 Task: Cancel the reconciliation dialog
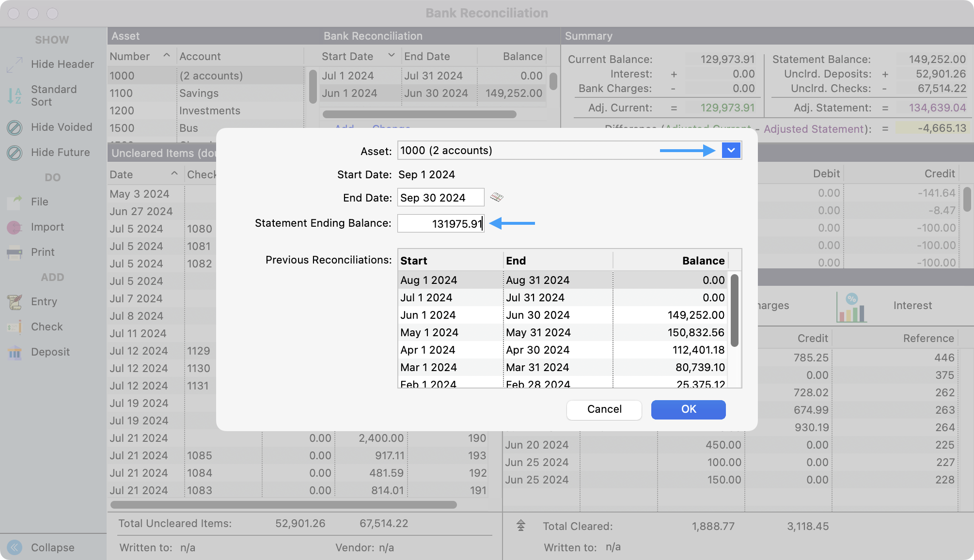604,409
